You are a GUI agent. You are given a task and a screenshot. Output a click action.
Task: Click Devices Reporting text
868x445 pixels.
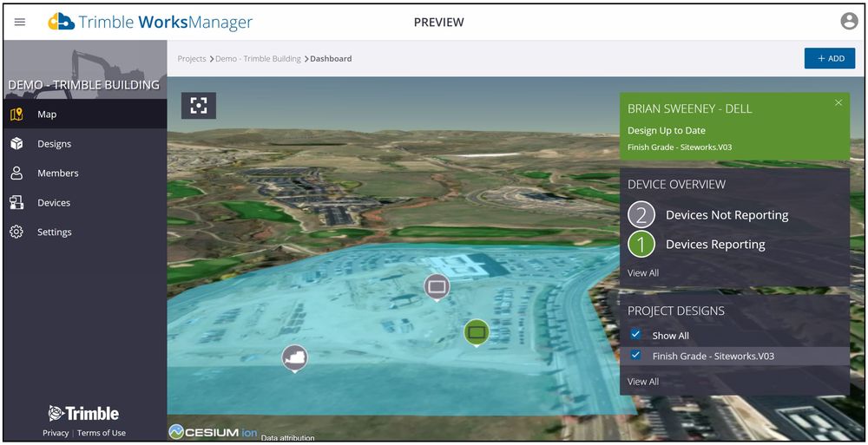[715, 244]
